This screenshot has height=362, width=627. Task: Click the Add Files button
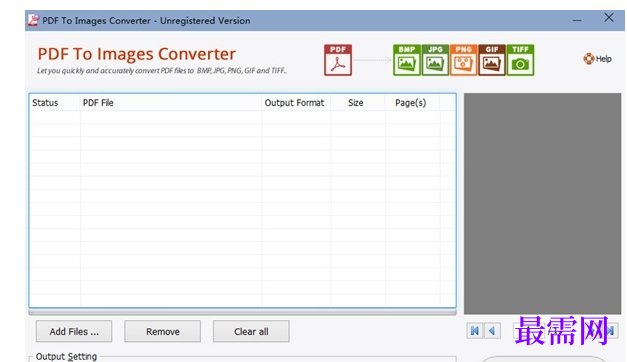click(74, 331)
